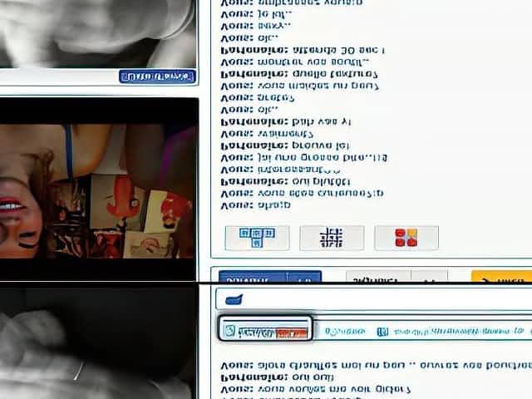The width and height of the screenshot is (532, 399).
Task: Click the blue grid-pattern icon button
Action: (x=257, y=238)
